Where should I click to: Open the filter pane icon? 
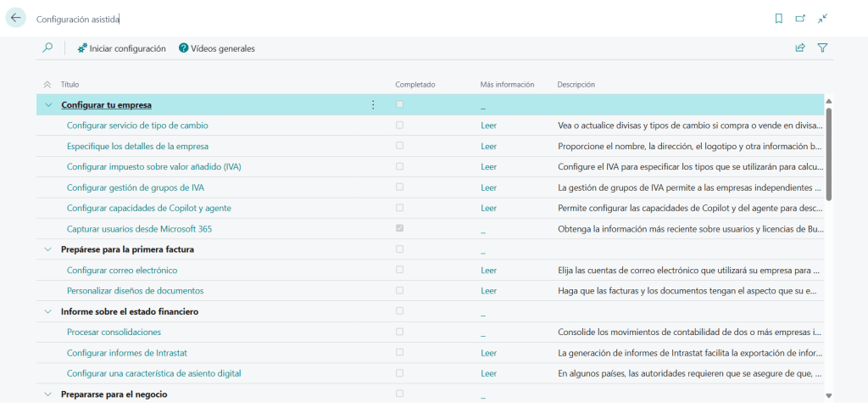click(822, 48)
